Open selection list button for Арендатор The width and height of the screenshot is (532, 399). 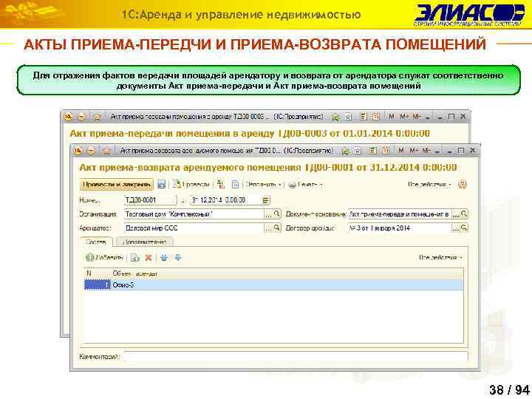(268, 228)
